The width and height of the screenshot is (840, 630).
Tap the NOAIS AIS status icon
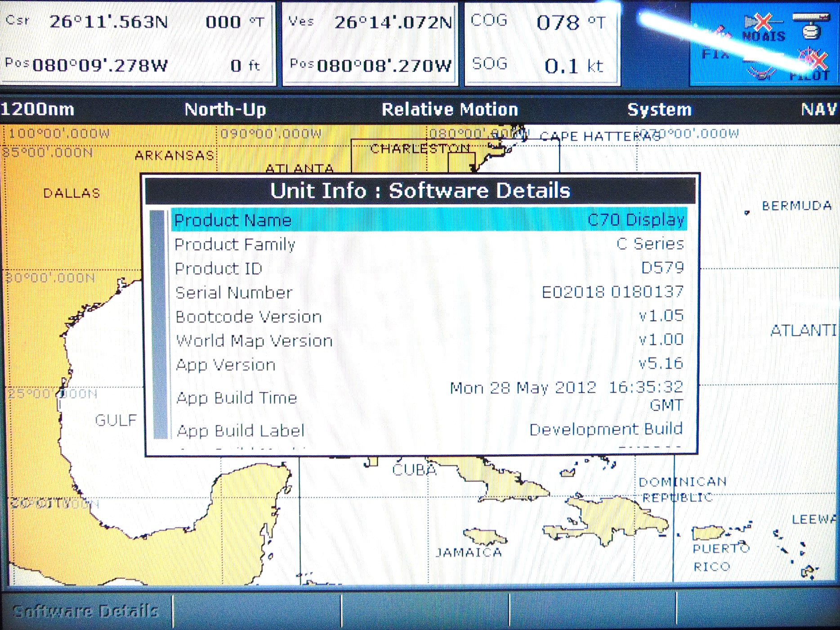[763, 28]
